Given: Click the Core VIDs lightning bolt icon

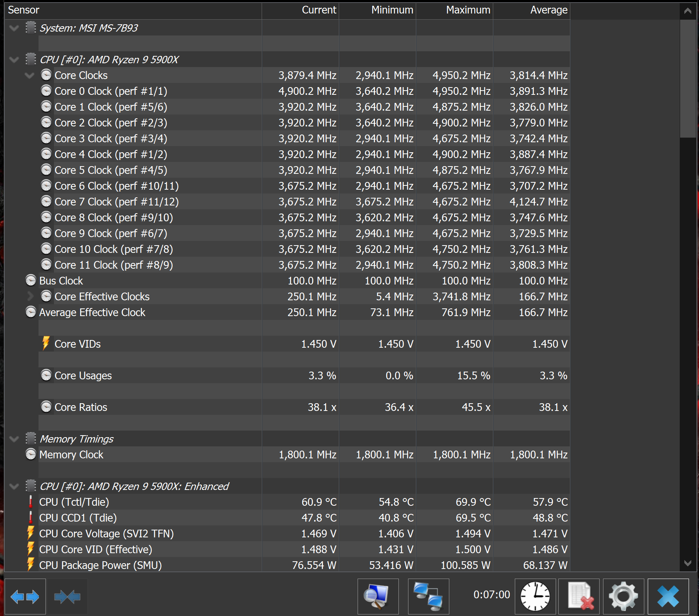Looking at the screenshot, I should (x=46, y=343).
